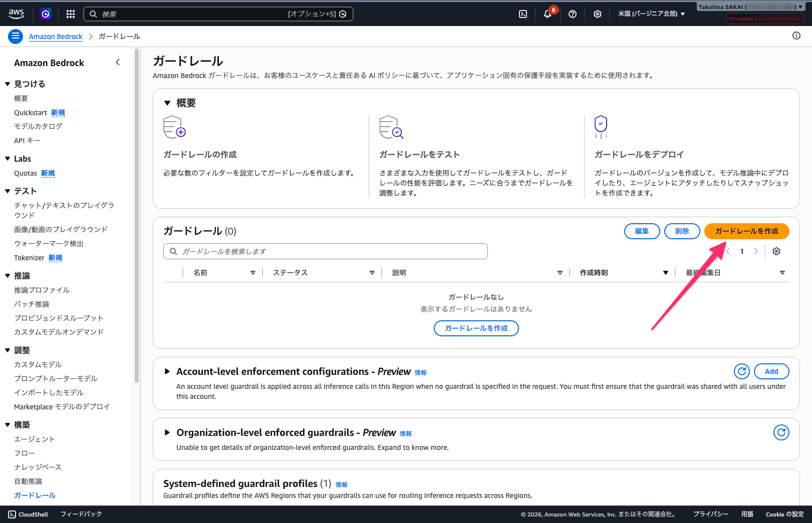Open フィードバック in the footer
The width and height of the screenshot is (812, 523).
pyautogui.click(x=81, y=514)
